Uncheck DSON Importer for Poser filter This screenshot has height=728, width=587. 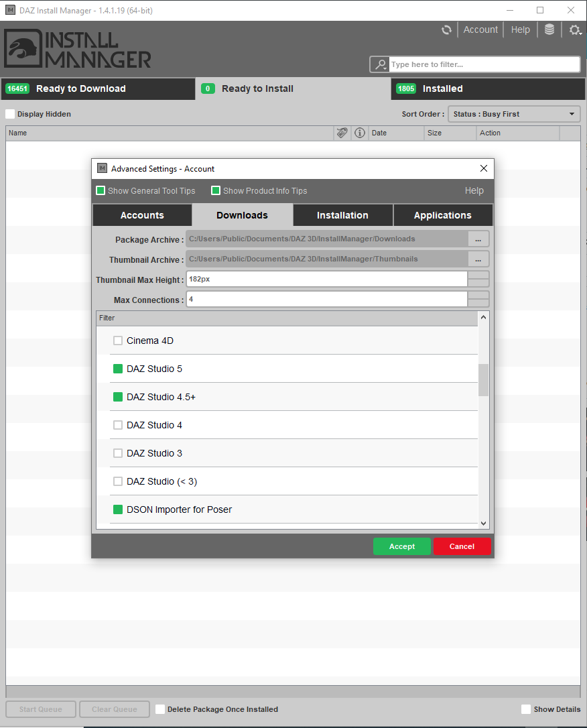(118, 509)
